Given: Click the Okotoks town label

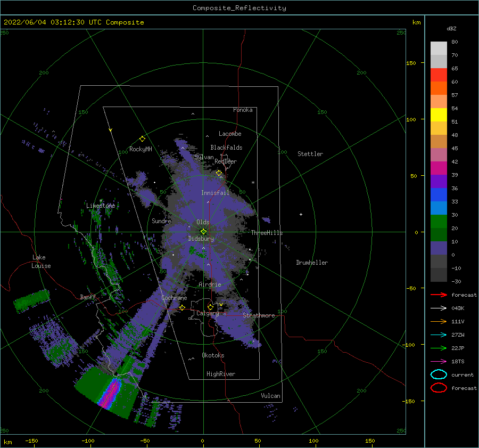Looking at the screenshot, I should click(x=213, y=355).
